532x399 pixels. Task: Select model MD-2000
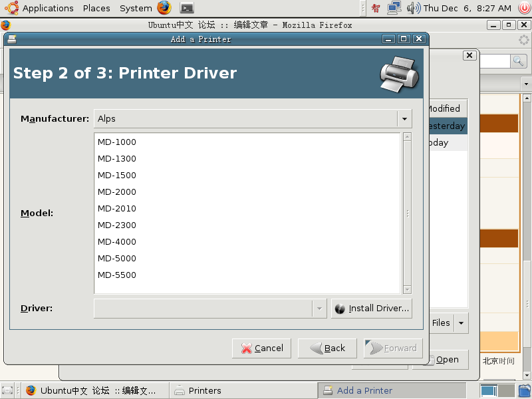point(247,192)
